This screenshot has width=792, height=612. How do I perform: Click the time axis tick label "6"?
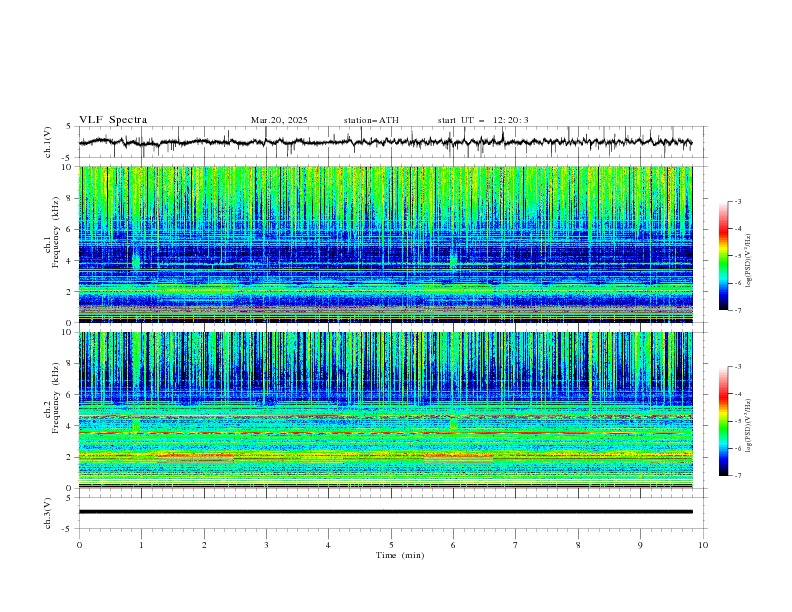click(453, 545)
